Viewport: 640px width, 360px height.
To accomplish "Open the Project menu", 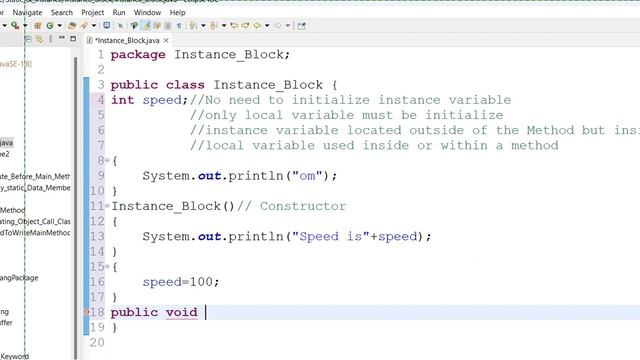I will (x=93, y=13).
